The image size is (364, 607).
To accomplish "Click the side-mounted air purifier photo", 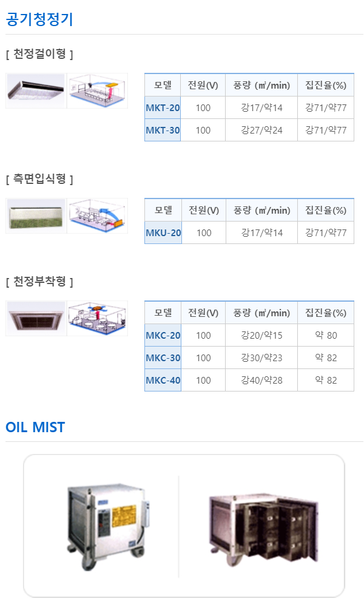I will click(x=35, y=215).
